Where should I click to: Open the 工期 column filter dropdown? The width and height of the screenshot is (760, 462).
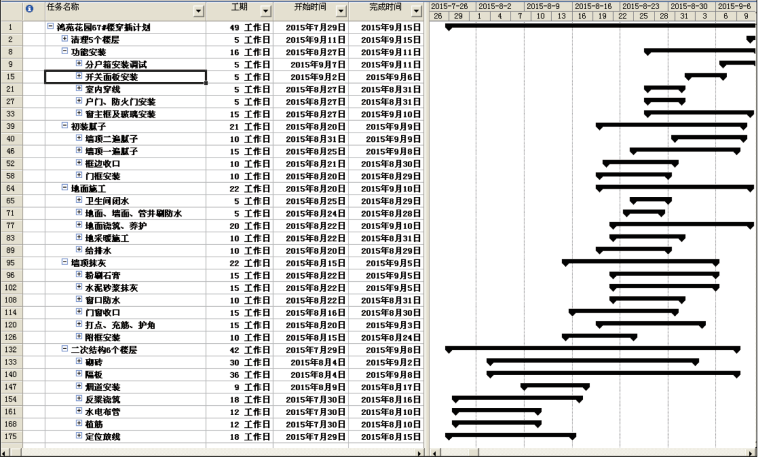[x=264, y=11]
